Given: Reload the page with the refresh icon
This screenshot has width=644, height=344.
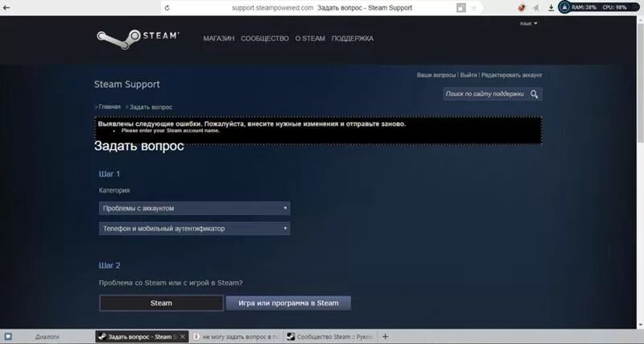Looking at the screenshot, I should tap(167, 8).
